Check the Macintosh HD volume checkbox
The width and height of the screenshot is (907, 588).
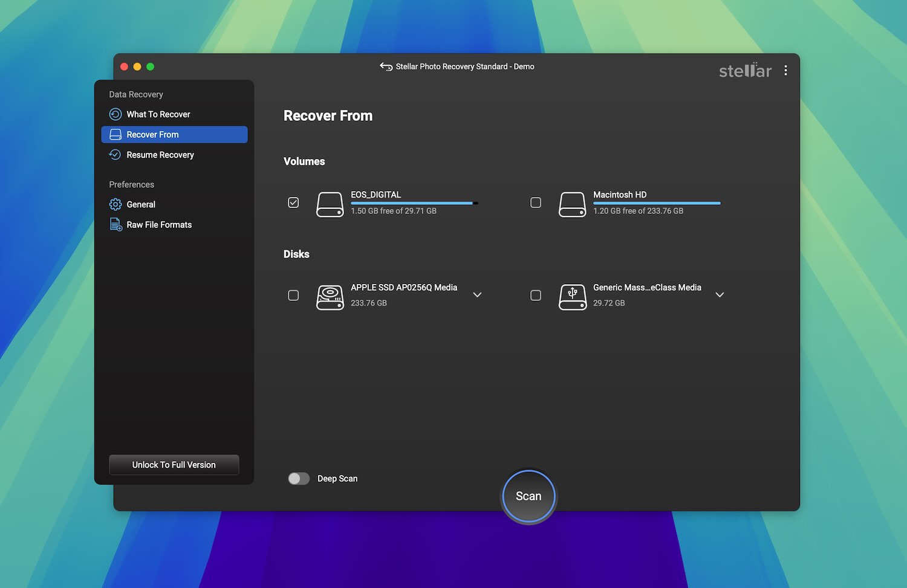coord(536,202)
